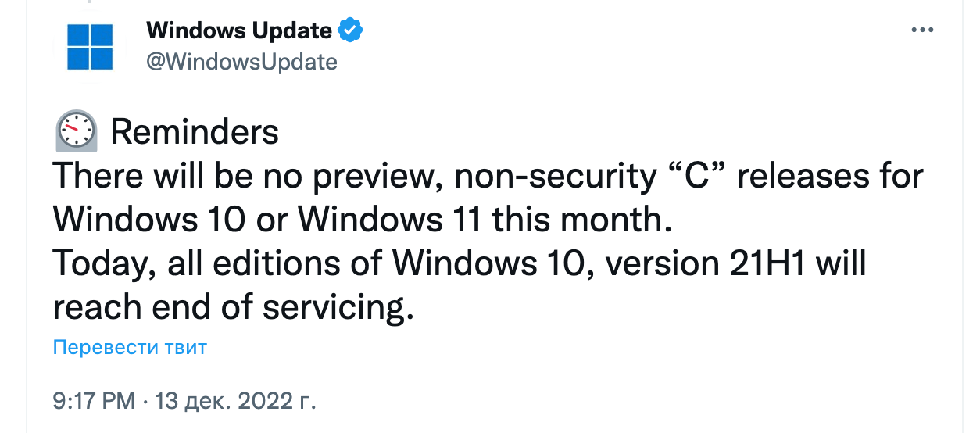Click the words "this month" in the tweet
This screenshot has width=980, height=433.
click(581, 220)
